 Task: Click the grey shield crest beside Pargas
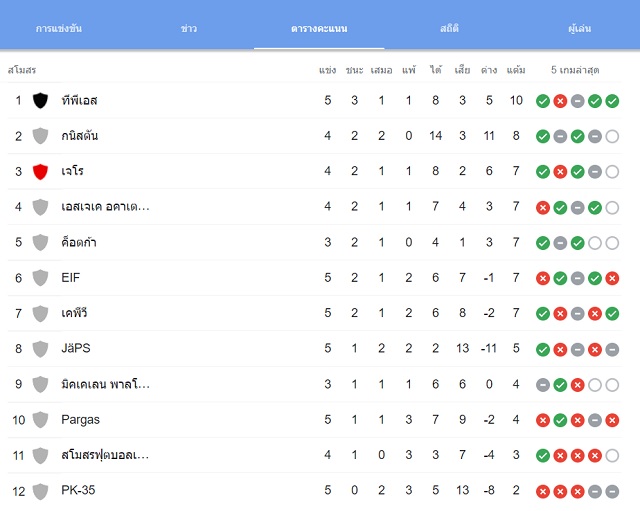click(40, 420)
